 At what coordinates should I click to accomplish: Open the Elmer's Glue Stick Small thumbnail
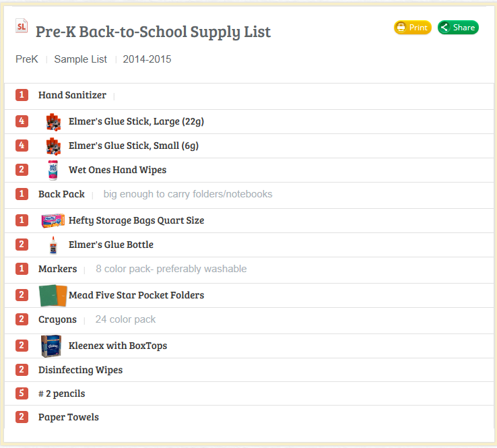pos(53,146)
